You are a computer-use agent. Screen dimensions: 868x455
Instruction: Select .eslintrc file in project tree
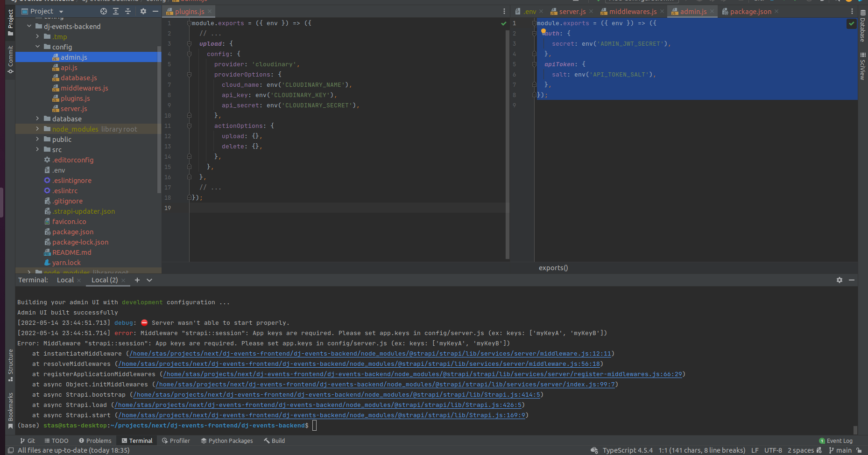[65, 191]
